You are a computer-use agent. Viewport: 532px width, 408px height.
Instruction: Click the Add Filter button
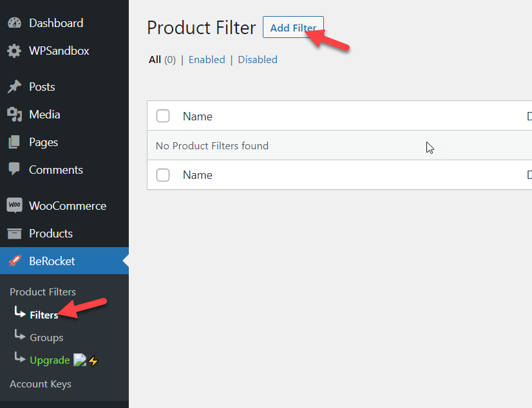click(x=293, y=27)
